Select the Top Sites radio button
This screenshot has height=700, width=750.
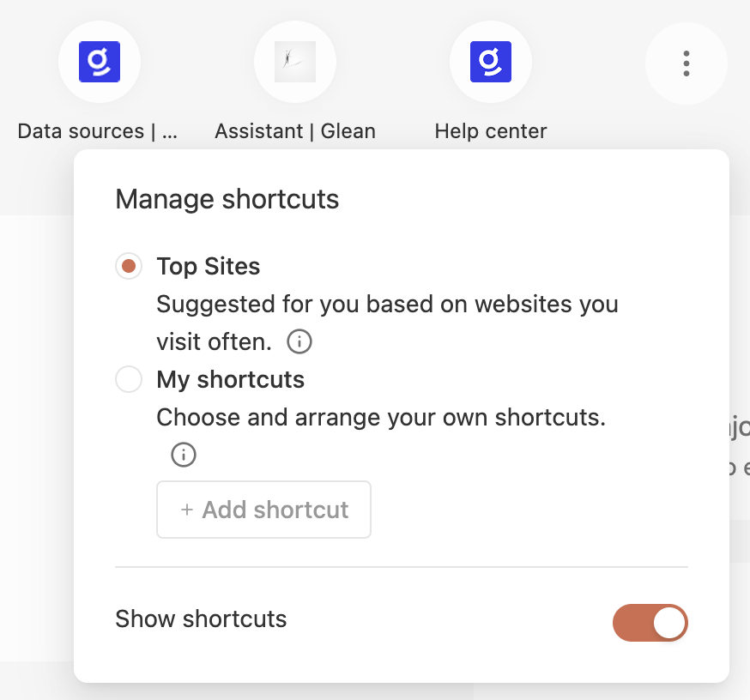pyautogui.click(x=129, y=266)
